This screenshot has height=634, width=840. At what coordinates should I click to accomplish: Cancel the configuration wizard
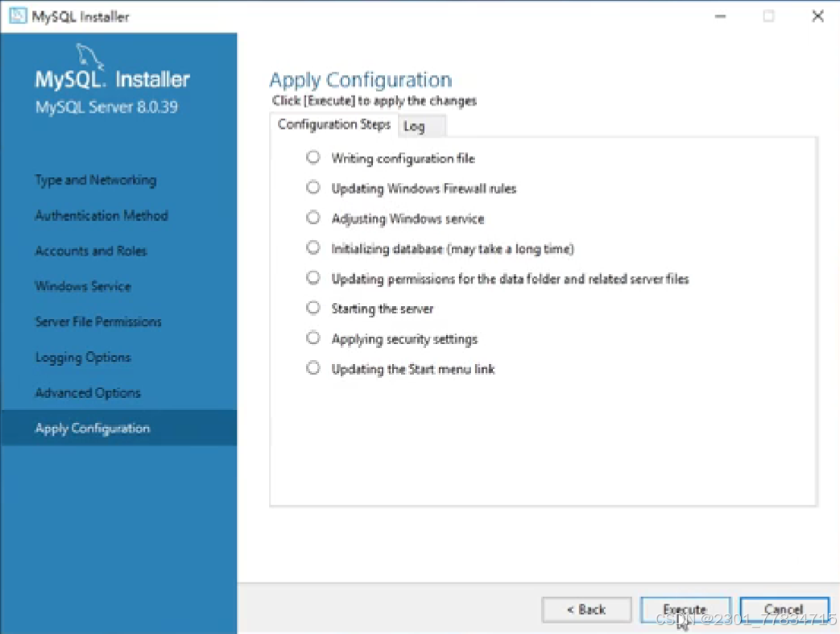pyautogui.click(x=784, y=610)
